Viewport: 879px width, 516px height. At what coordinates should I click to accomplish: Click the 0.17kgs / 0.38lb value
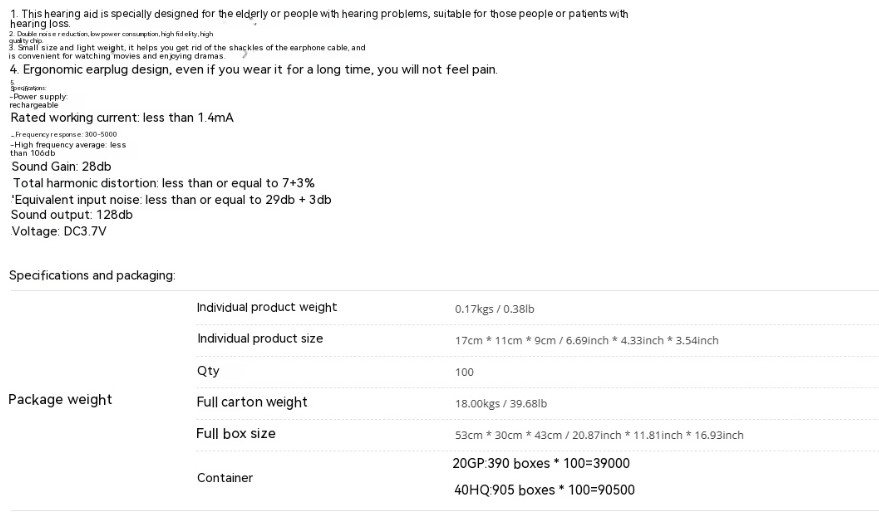click(x=494, y=309)
